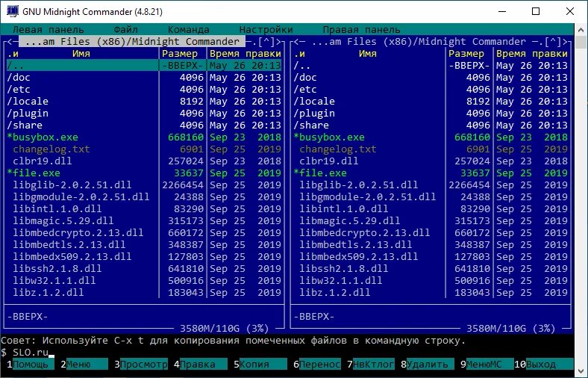Image resolution: width=588 pixels, height=378 pixels.
Task: Open the Команда menu
Action: click(x=189, y=29)
